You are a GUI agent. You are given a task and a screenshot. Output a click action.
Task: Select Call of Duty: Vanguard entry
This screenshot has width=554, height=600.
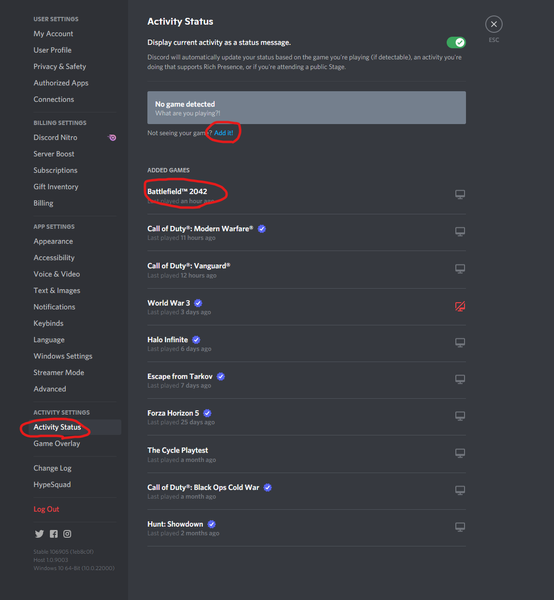(x=306, y=270)
